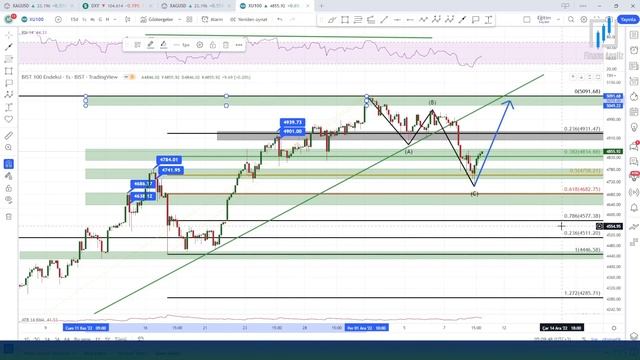The image size is (640, 360).
Task: Open the background fill color swatch
Action: click(164, 45)
